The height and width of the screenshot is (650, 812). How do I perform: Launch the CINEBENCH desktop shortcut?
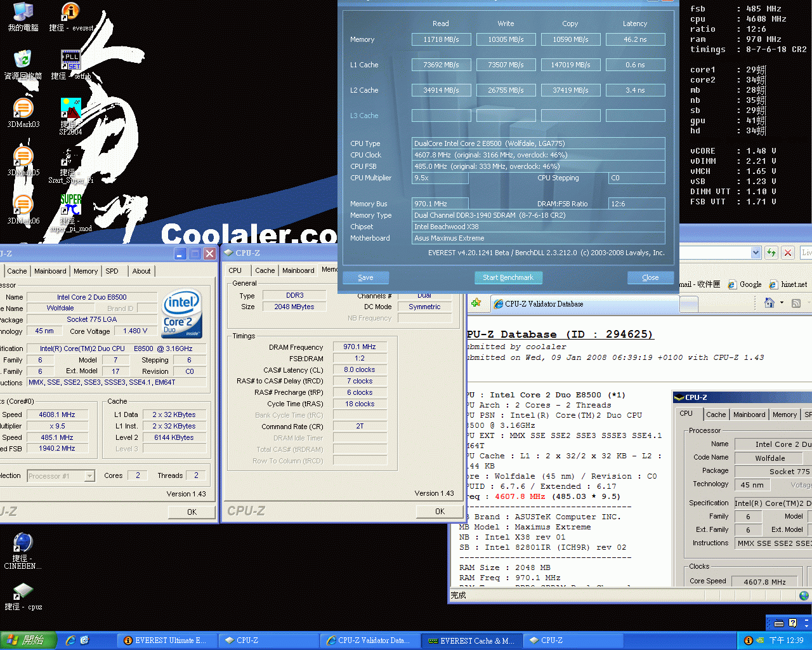[23, 551]
